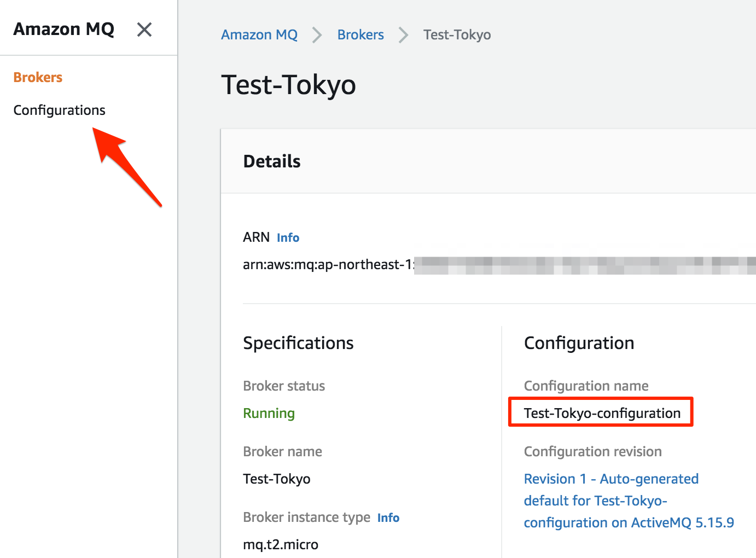Click the Specifications heading
The width and height of the screenshot is (756, 558).
tap(298, 343)
